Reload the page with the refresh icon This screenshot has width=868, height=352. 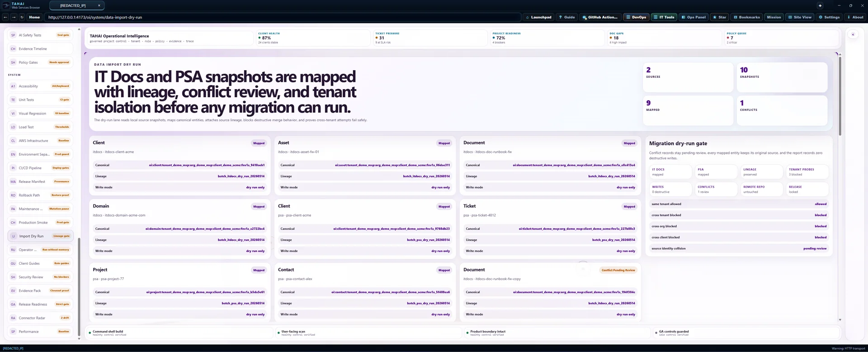[22, 17]
